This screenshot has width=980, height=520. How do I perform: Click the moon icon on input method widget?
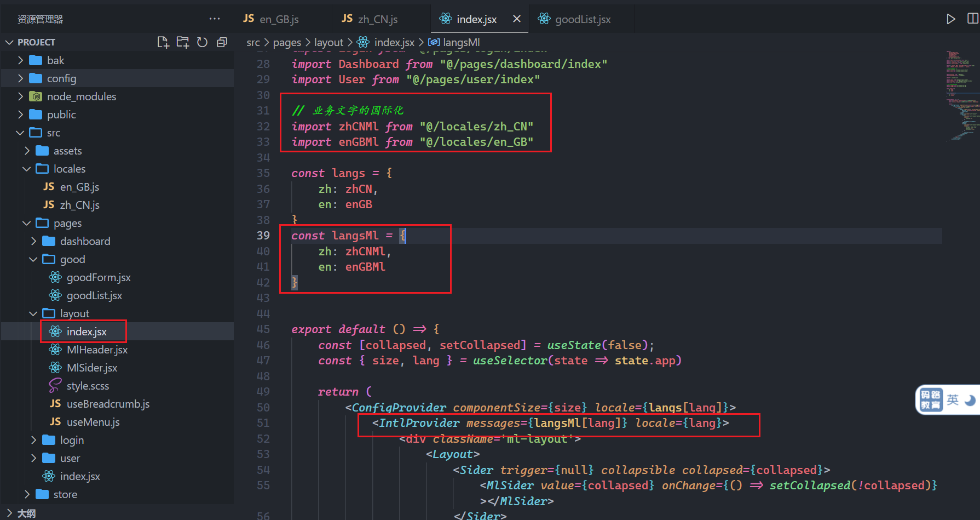click(970, 401)
